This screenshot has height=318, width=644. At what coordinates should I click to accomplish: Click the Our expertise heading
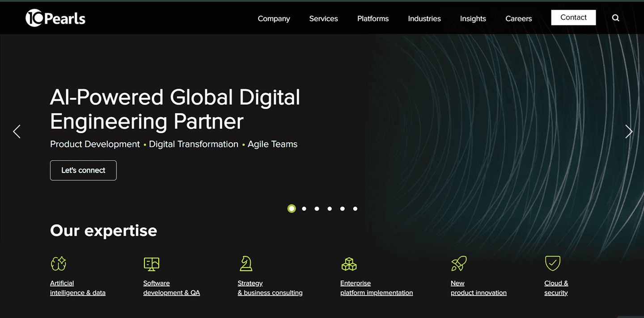(x=104, y=230)
